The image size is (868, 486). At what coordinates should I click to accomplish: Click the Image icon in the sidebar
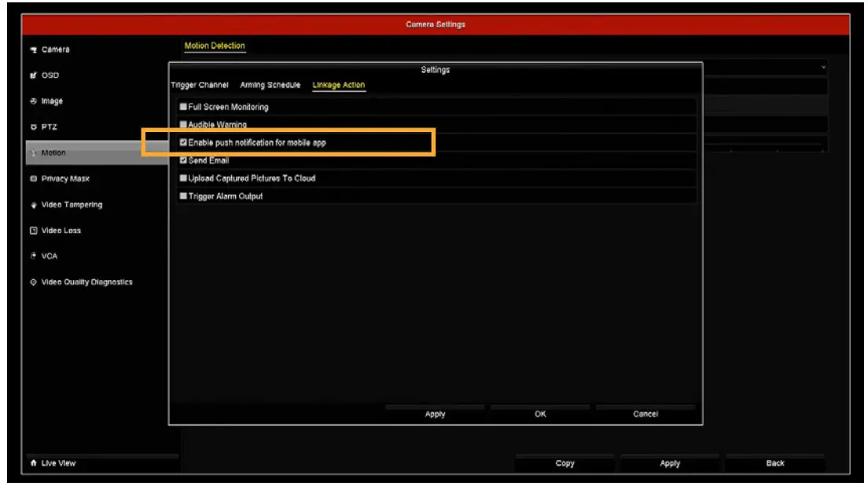33,101
